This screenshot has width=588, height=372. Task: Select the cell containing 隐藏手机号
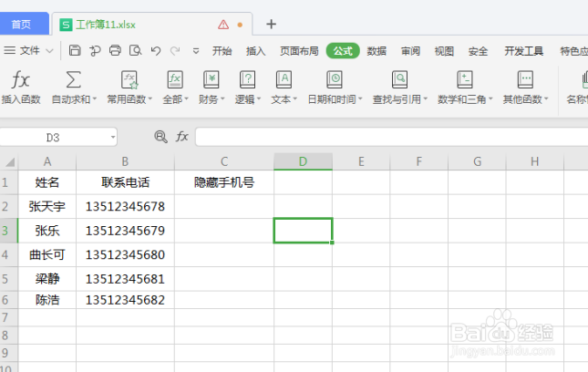224,182
